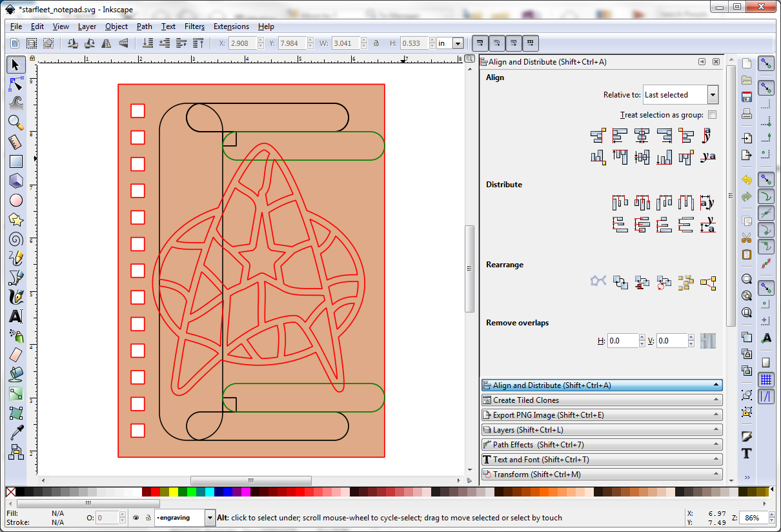Image resolution: width=781 pixels, height=532 pixels.
Task: Enable Treat selection as group checkbox
Action: (712, 115)
